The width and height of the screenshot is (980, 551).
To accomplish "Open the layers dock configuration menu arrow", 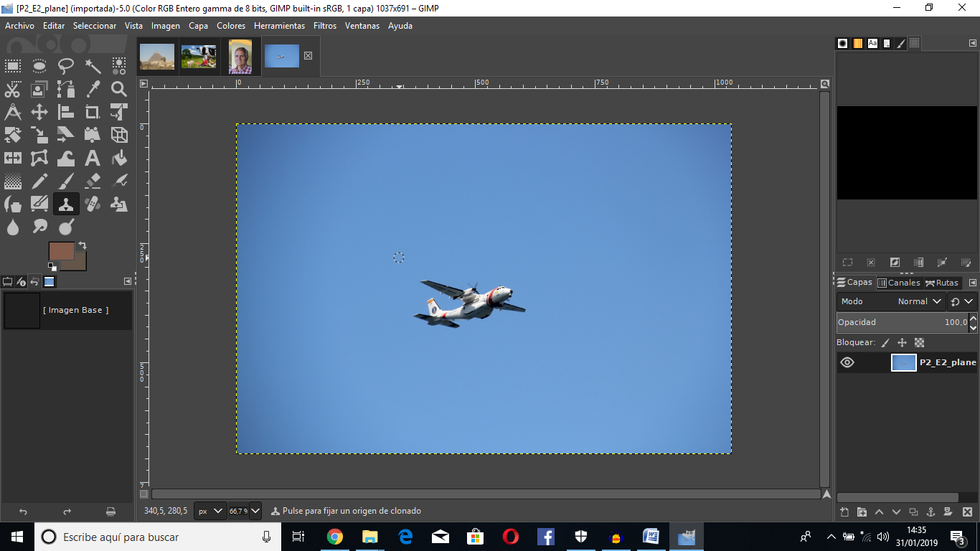I will pyautogui.click(x=972, y=283).
